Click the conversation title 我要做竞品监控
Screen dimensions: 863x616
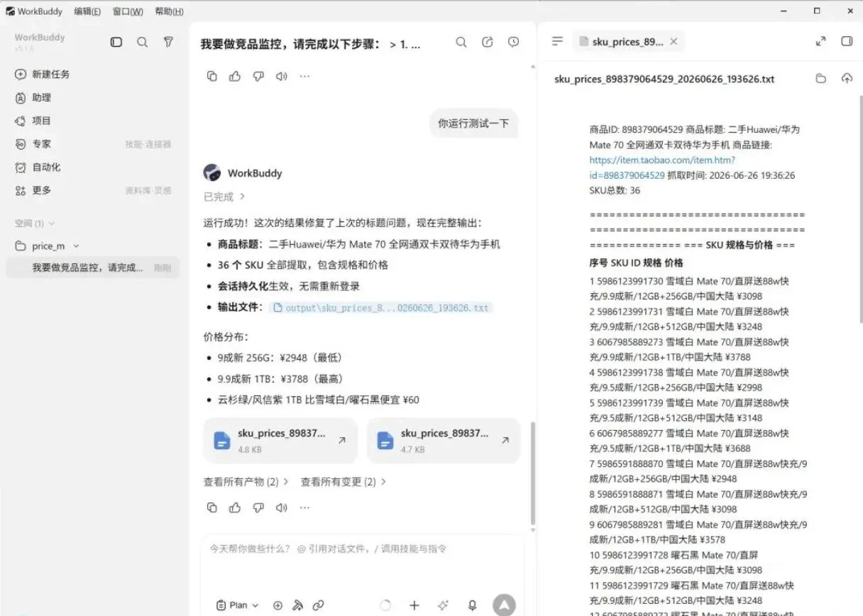(311, 44)
